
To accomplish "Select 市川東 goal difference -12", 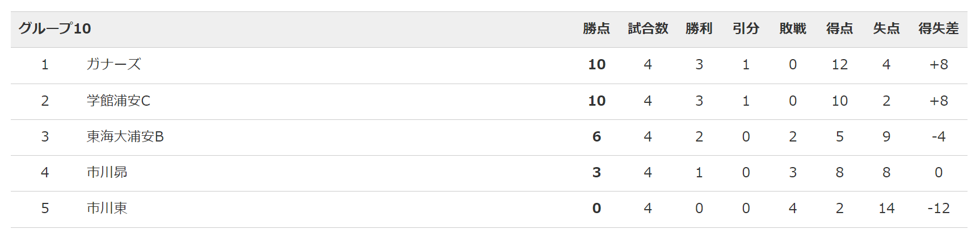I will (939, 208).
